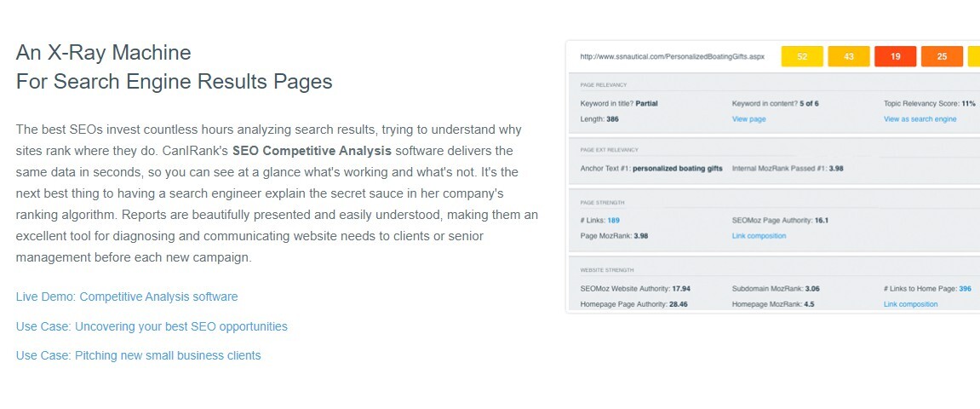This screenshot has height=409, width=980.
Task: Click the ssnautical.com PersonalizedBoatingGifts URL
Action: [672, 56]
